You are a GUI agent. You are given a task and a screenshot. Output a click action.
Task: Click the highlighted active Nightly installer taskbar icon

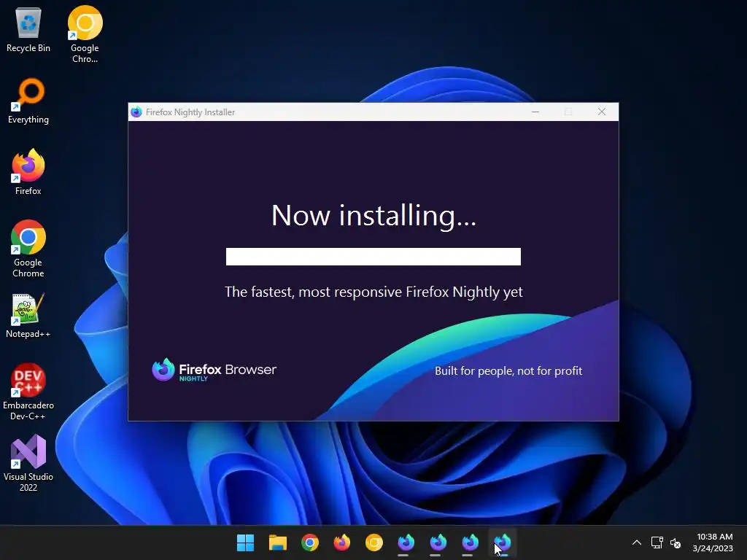point(503,542)
